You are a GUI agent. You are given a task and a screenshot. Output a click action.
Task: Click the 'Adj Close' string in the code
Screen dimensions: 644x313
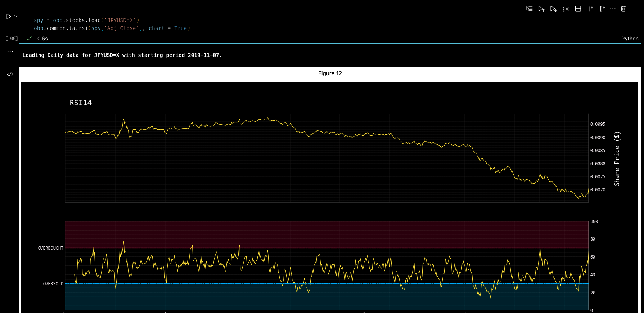point(123,28)
